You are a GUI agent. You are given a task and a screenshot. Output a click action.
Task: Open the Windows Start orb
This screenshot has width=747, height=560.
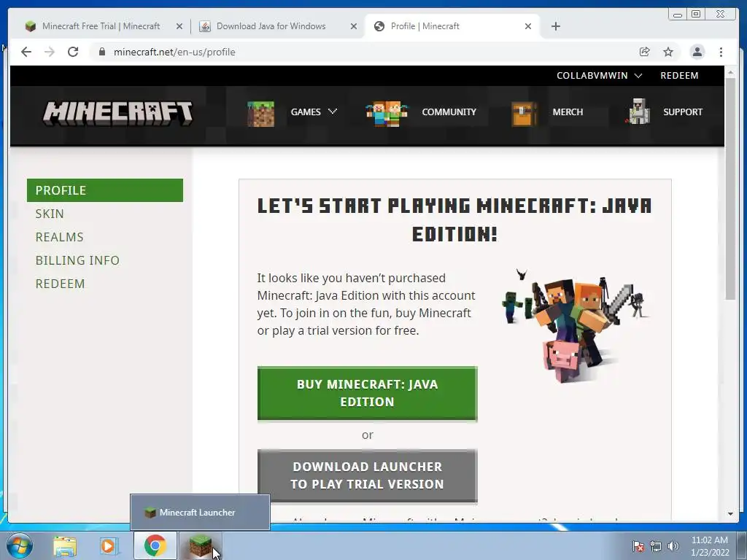tap(20, 545)
